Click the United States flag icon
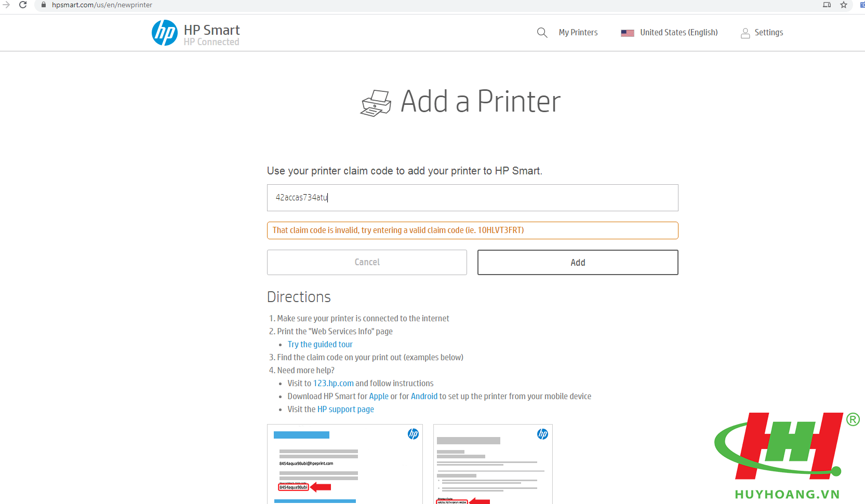The image size is (865, 504). click(x=627, y=33)
